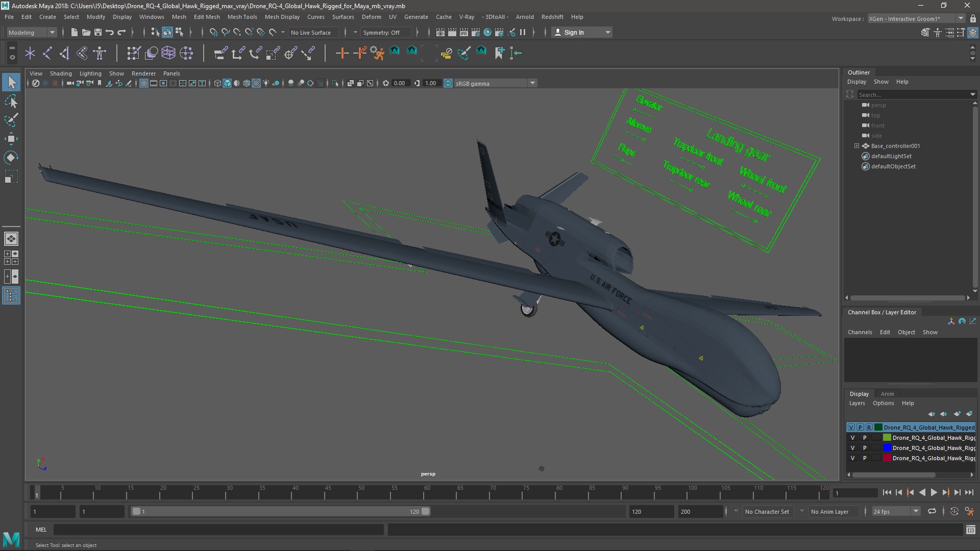Toggle visibility V of the red layer
The height and width of the screenshot is (551, 980).
852,458
